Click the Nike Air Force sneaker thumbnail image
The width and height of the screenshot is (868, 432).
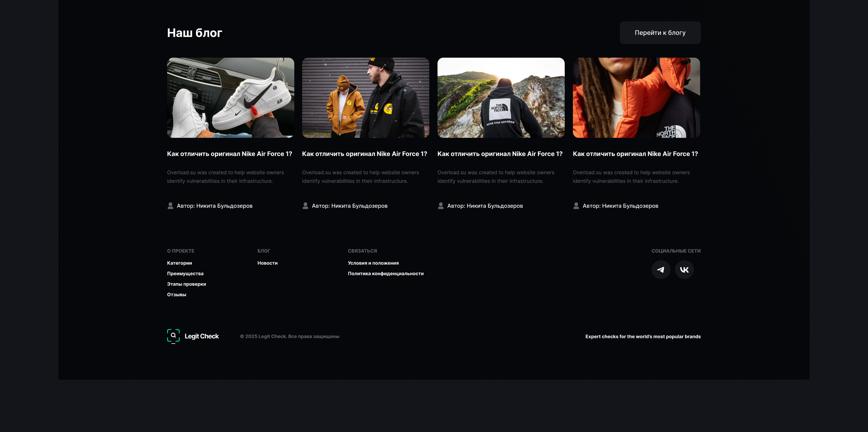tap(230, 98)
